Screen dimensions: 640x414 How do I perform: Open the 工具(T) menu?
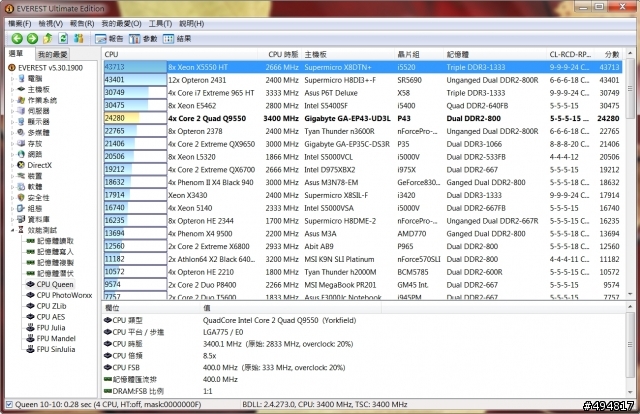[x=160, y=24]
